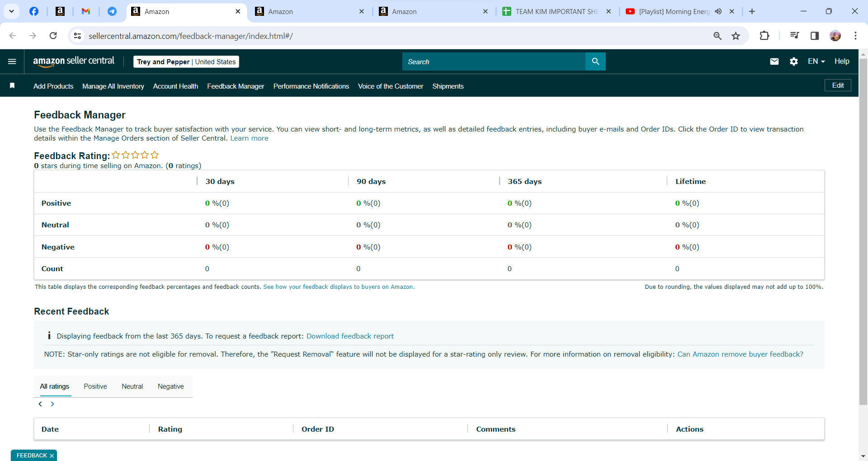
Task: Click the 'Order ID' column header
Action: pos(318,429)
